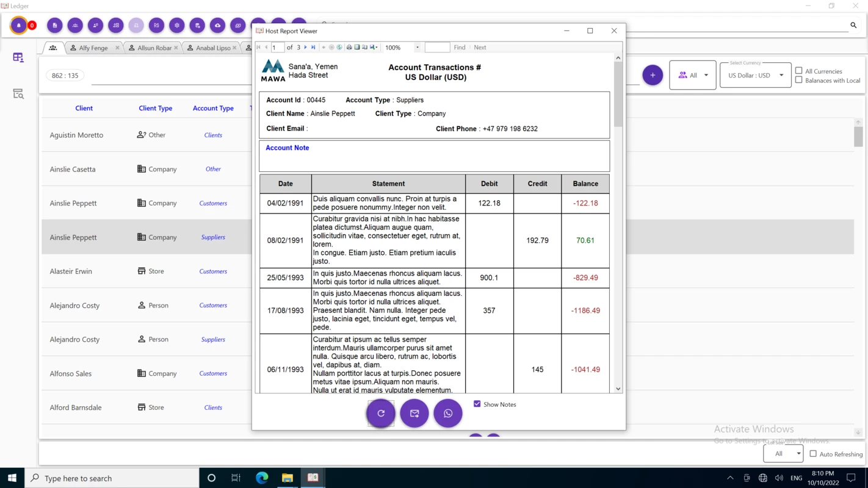Email the report using envelope button
Image resolution: width=868 pixels, height=488 pixels.
coord(414,414)
